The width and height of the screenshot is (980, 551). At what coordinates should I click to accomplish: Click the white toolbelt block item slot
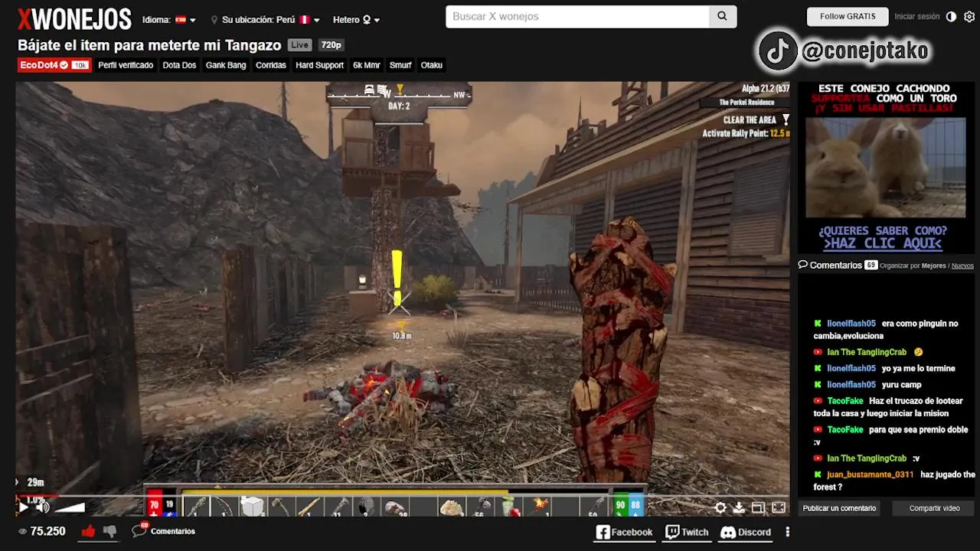point(252,507)
